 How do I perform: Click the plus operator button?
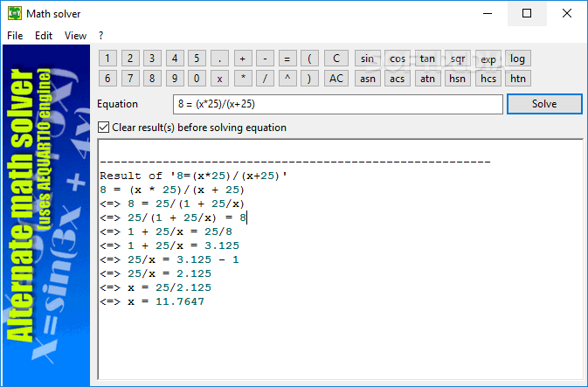tap(243, 59)
